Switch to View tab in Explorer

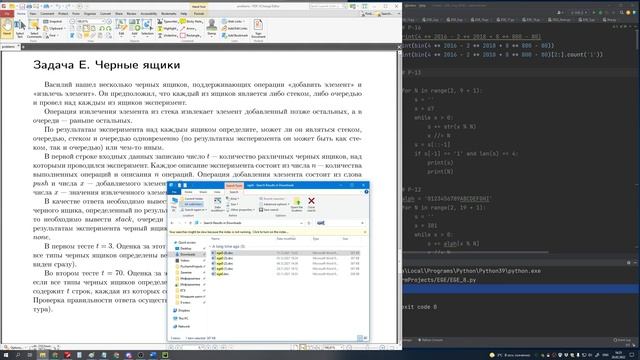217,192
